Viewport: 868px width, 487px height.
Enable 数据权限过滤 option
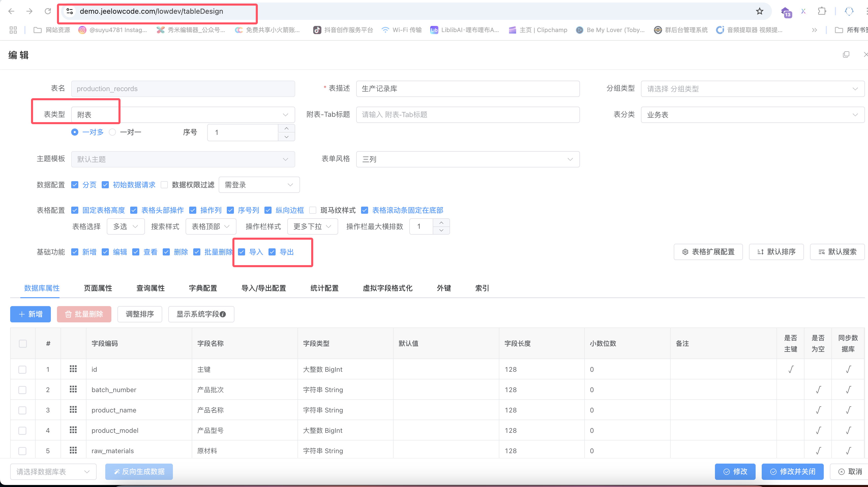pyautogui.click(x=164, y=184)
